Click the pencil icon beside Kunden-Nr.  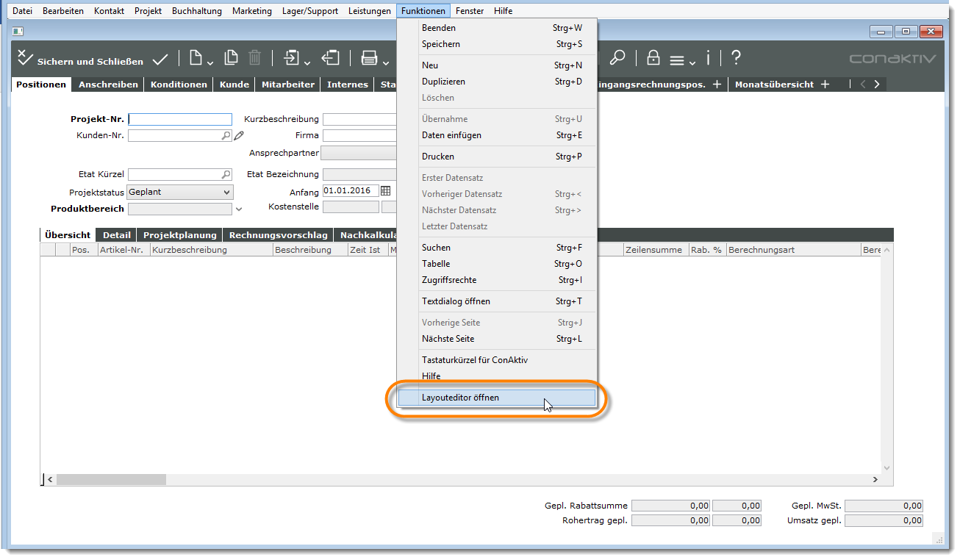239,135
